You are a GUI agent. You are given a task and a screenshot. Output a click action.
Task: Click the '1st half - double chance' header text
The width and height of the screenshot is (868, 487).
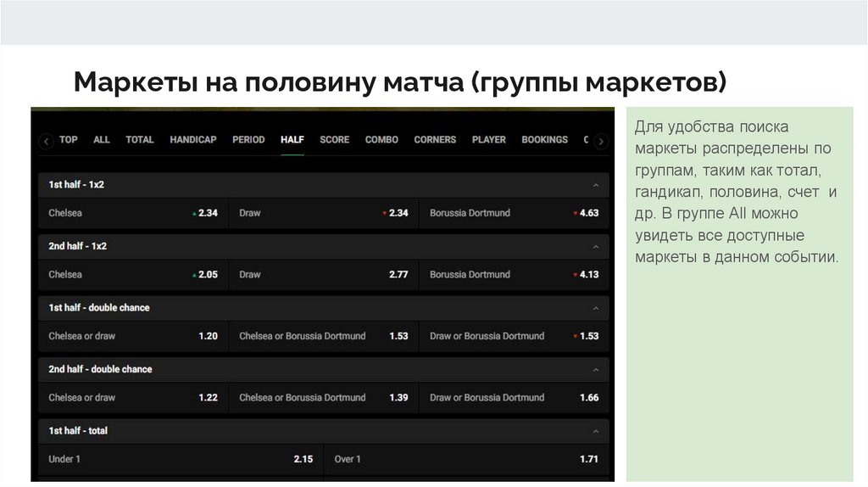tap(99, 307)
